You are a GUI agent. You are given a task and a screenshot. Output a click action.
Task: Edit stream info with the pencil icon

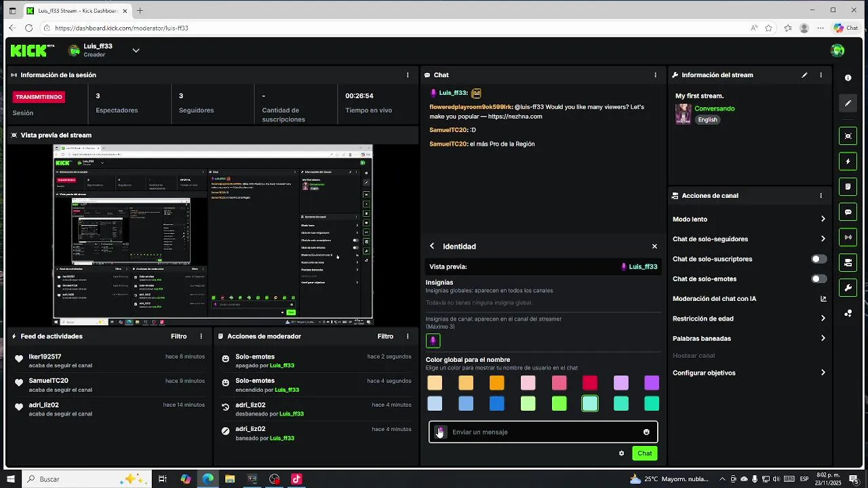coord(804,75)
